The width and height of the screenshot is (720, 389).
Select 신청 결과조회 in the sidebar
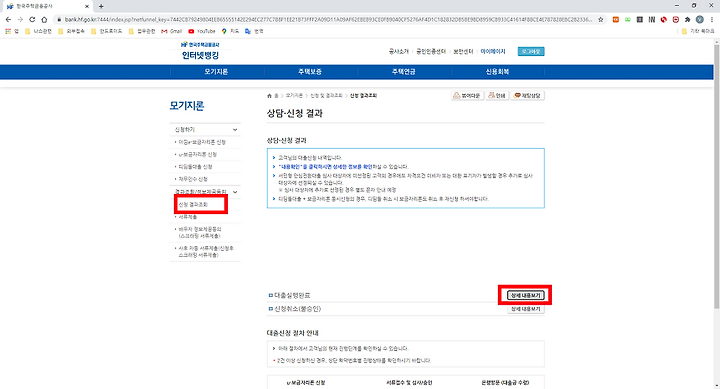pos(193,204)
